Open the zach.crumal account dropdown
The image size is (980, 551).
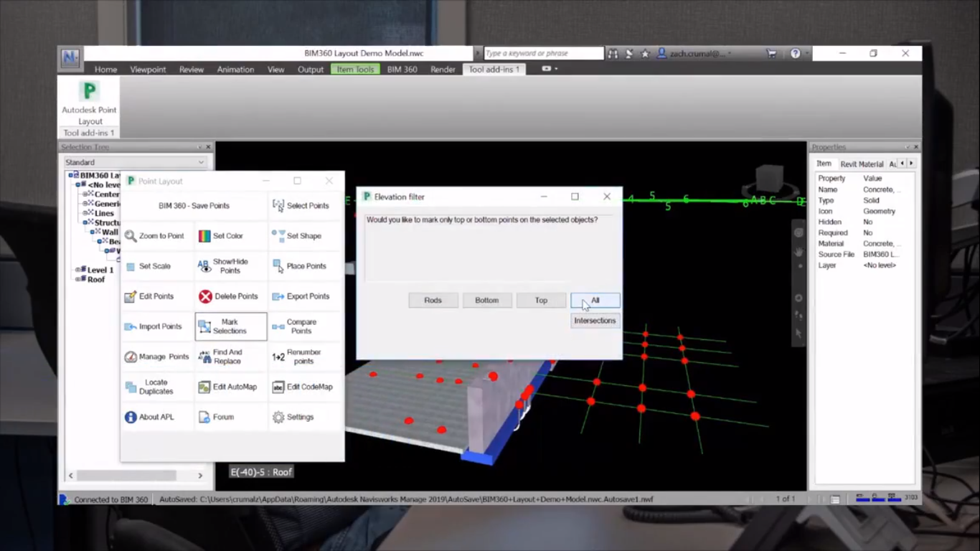pyautogui.click(x=695, y=53)
